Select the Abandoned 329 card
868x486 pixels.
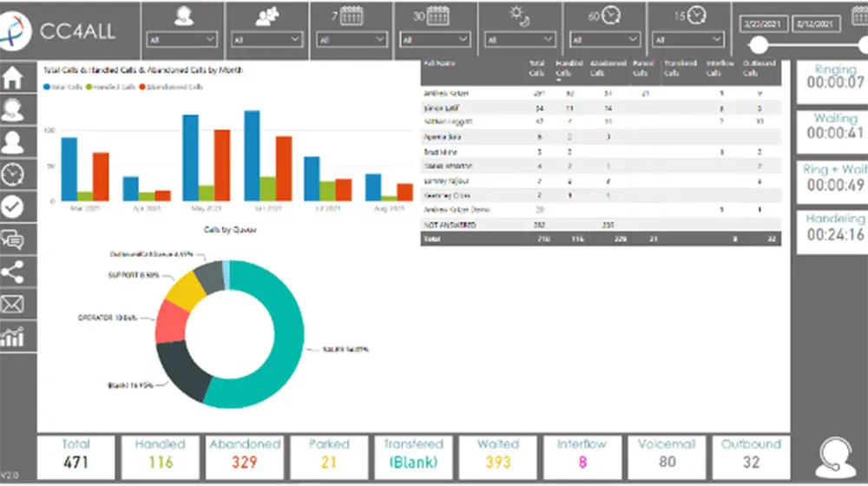click(245, 457)
